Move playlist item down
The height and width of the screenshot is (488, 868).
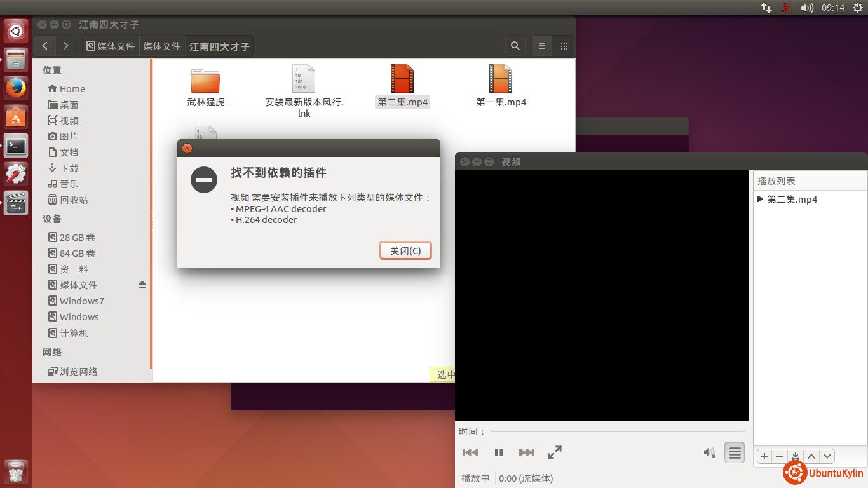[x=827, y=456]
